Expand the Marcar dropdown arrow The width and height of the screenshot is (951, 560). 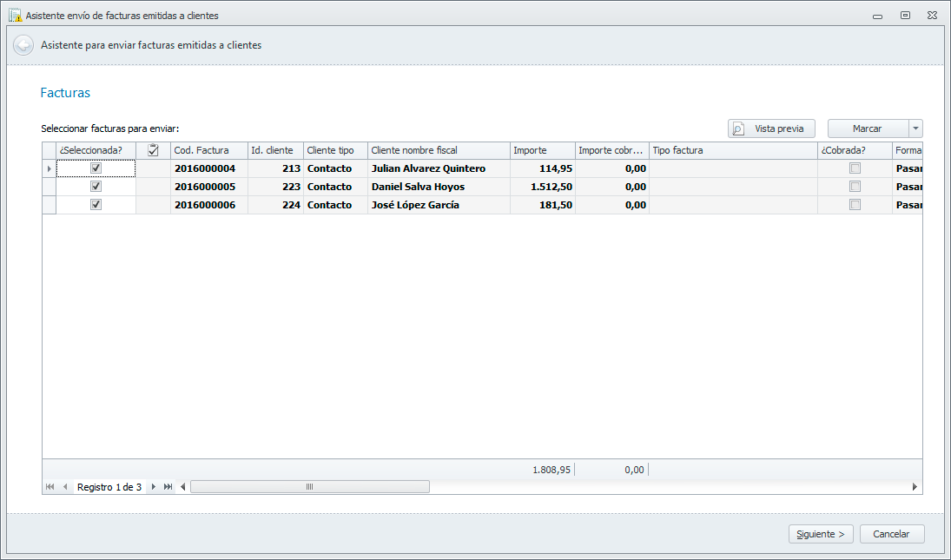(915, 128)
